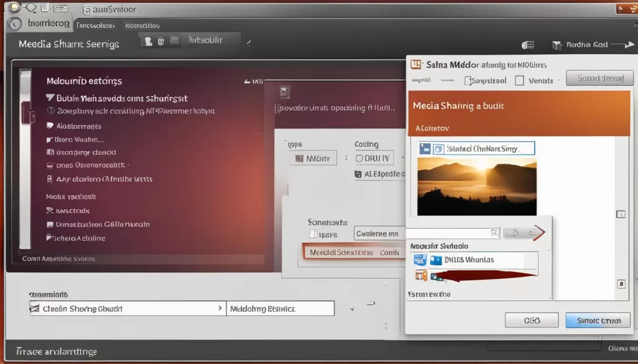Click the CGG button in the dialog
Image resolution: width=638 pixels, height=364 pixels.
pyautogui.click(x=531, y=320)
